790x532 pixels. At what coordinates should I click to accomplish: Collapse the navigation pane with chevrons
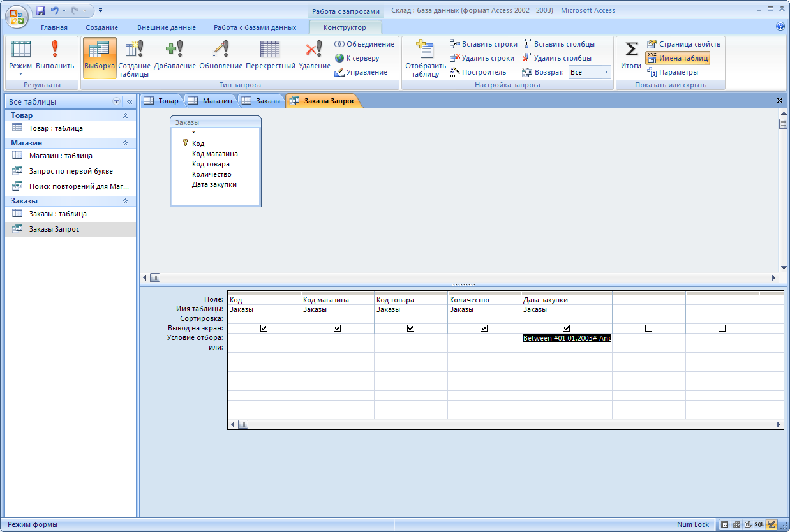pyautogui.click(x=129, y=101)
